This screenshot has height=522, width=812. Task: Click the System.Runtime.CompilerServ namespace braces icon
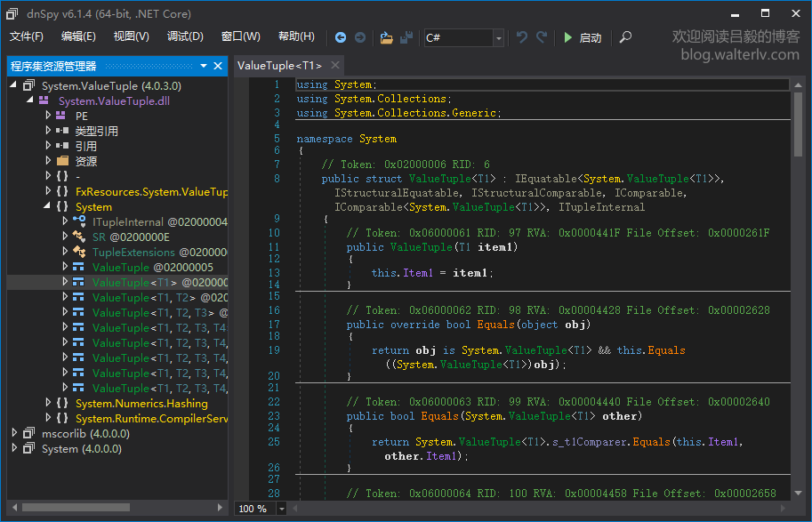(62, 417)
